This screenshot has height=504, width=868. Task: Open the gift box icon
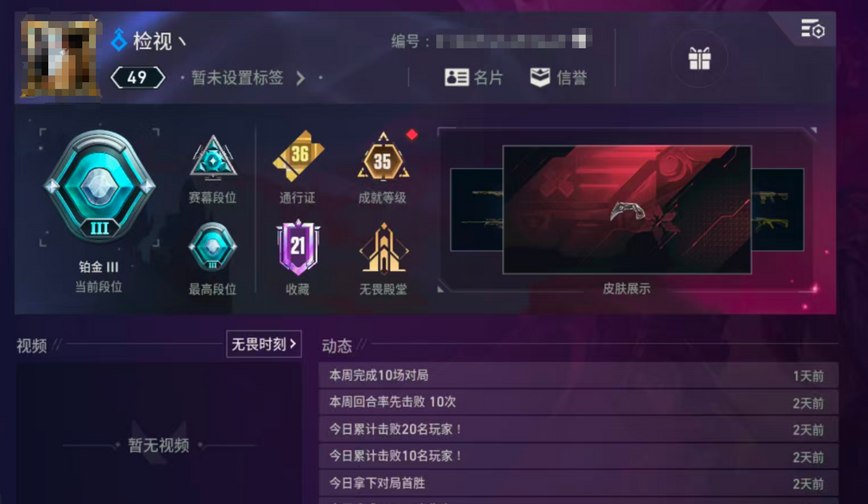coord(699,59)
